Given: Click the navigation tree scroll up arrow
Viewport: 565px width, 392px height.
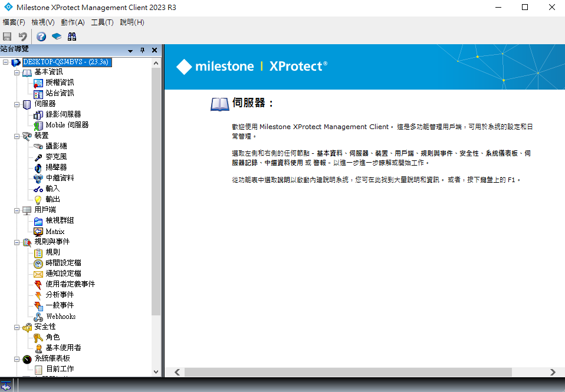Looking at the screenshot, I should coord(156,63).
